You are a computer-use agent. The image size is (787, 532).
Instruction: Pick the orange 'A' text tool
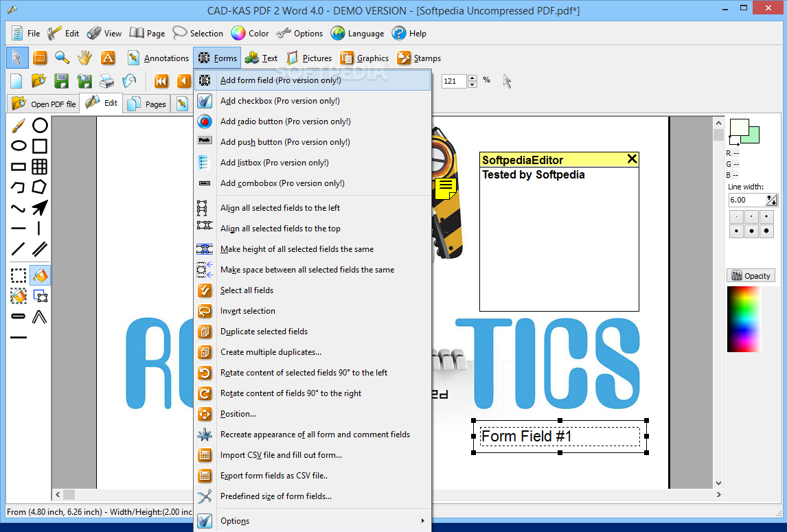pos(107,58)
